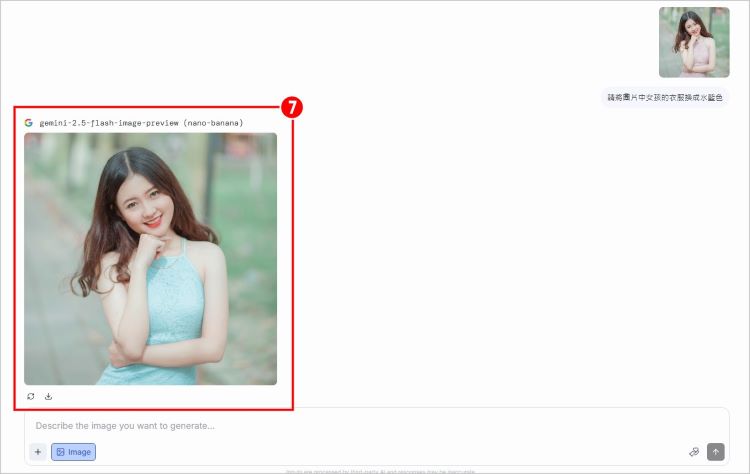Select the gemini-2.5-flash-image-preview model label

click(x=109, y=123)
